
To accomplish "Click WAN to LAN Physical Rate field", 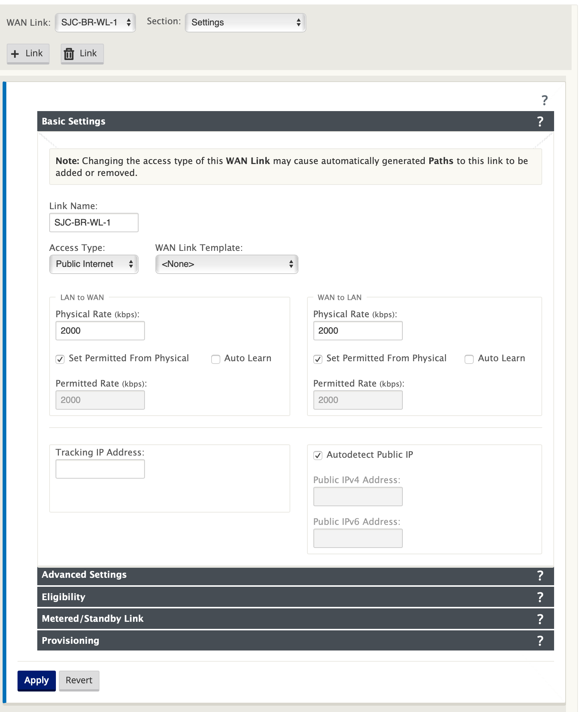I will pyautogui.click(x=358, y=331).
